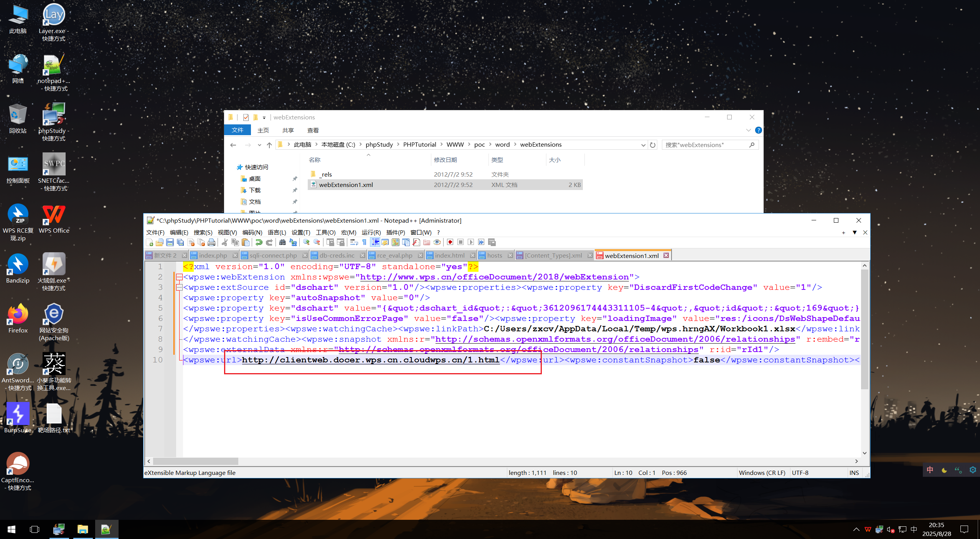Open webExtension1.xml in the file list
980x539 pixels.
coord(346,185)
